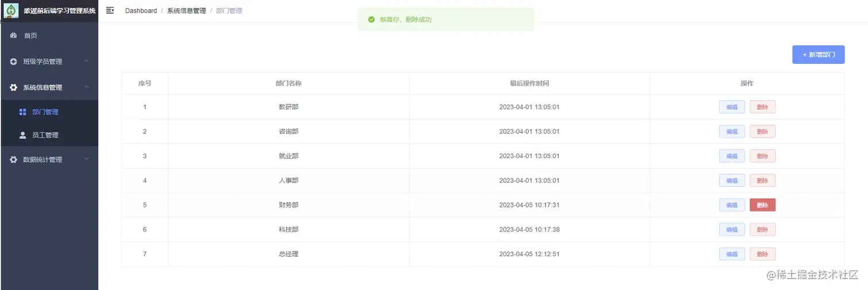Click the app logo in sidebar header

[x=11, y=11]
